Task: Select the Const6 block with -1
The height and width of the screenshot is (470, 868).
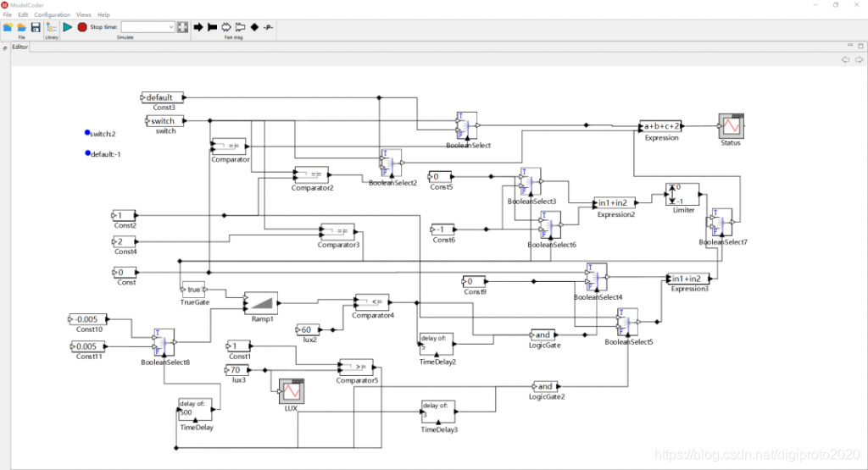Action: click(x=442, y=229)
